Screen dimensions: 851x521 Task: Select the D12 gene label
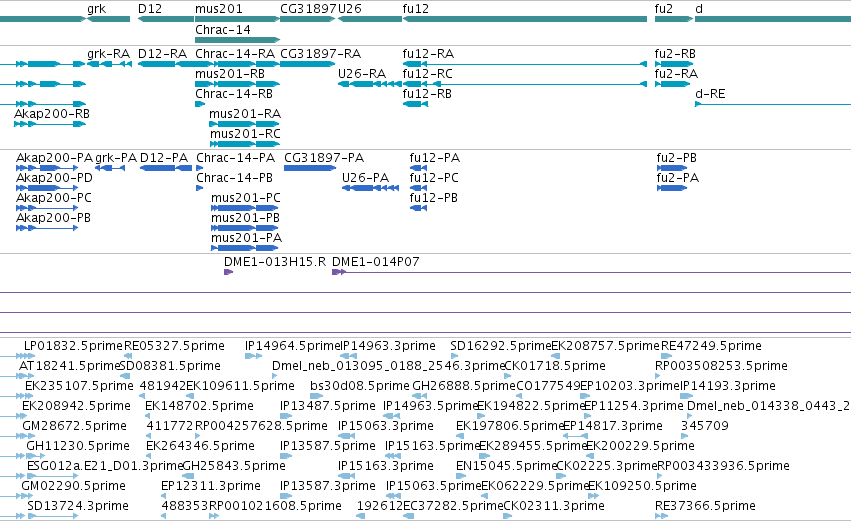tap(150, 9)
